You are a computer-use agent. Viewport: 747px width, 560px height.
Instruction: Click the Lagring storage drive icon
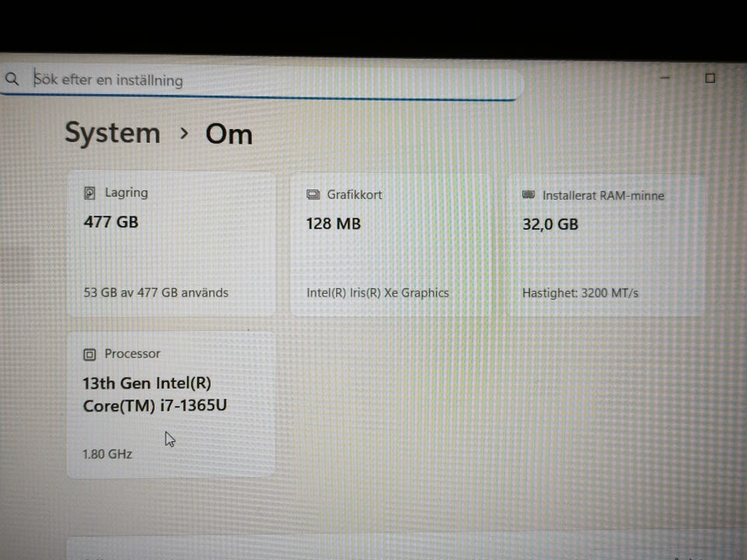click(89, 193)
